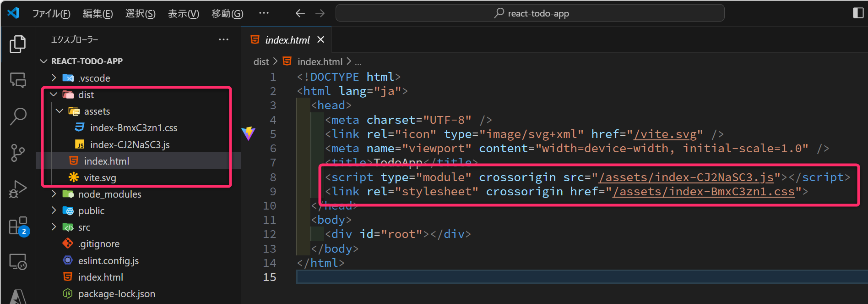Click the Go Back arrow

pos(300,13)
